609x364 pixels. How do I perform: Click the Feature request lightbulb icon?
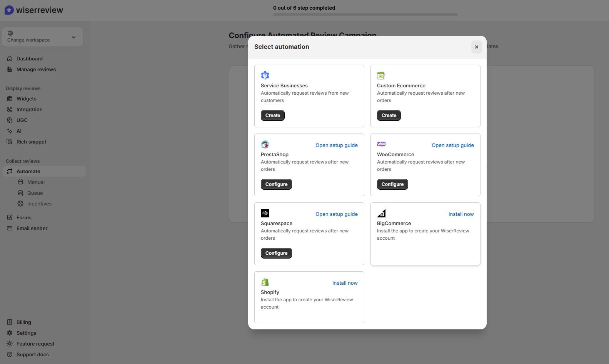coord(10,344)
